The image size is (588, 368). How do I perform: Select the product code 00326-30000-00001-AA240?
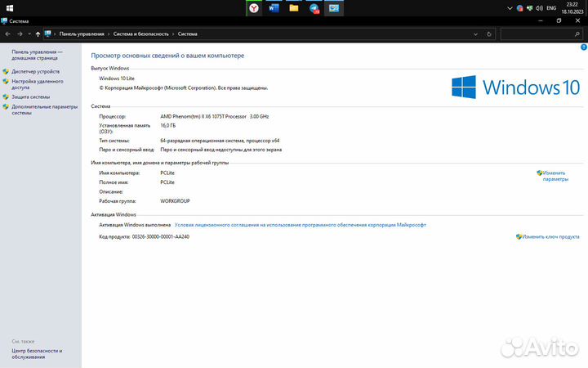point(161,236)
